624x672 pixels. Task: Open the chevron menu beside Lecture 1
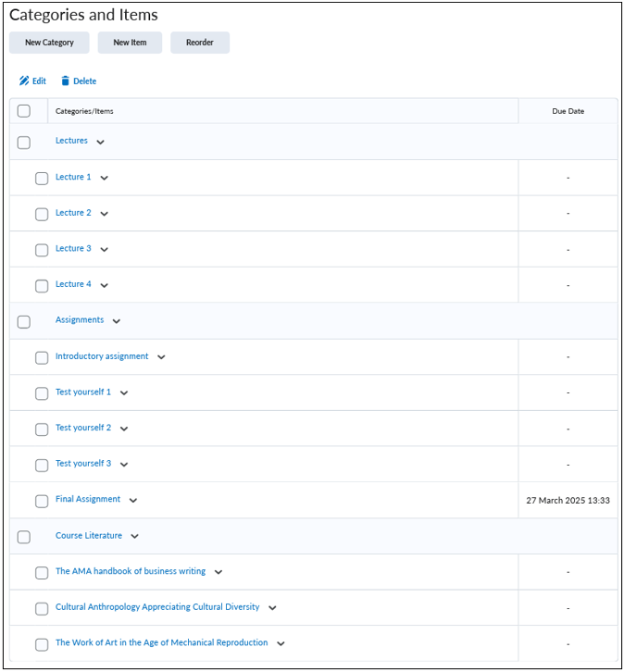pyautogui.click(x=104, y=178)
